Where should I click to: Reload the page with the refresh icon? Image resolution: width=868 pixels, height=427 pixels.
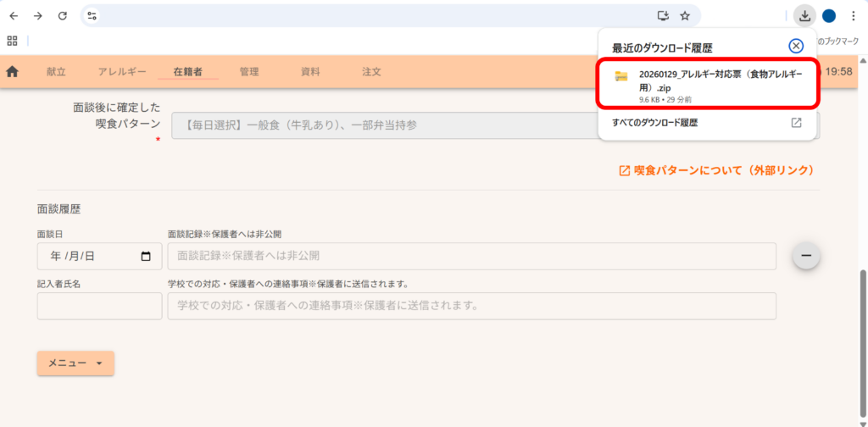click(x=62, y=16)
